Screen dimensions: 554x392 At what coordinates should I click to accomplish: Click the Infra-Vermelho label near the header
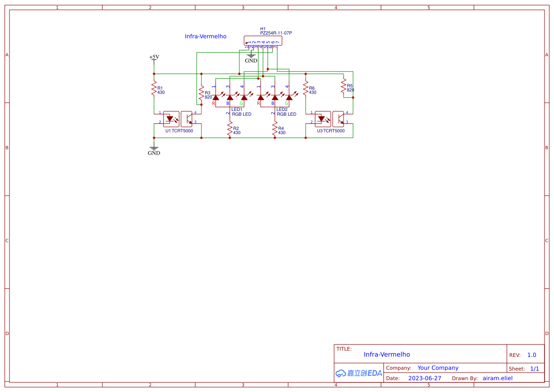pyautogui.click(x=205, y=36)
